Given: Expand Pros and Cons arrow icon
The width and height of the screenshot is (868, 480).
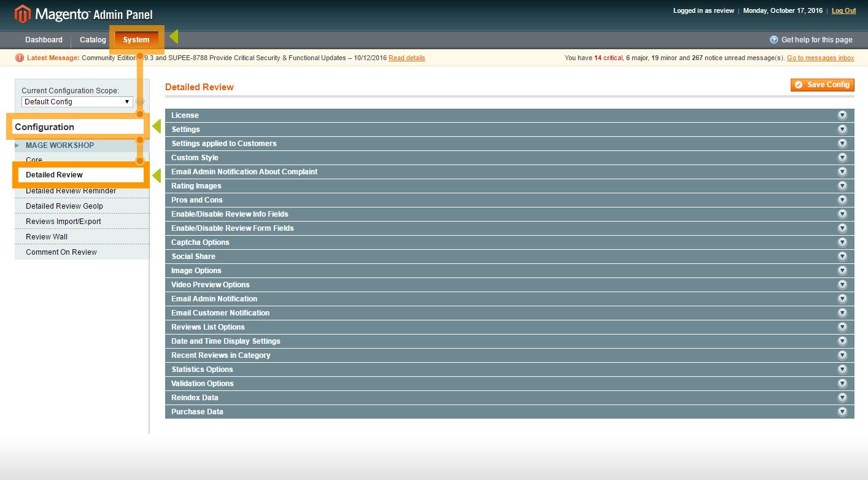Looking at the screenshot, I should pos(842,200).
